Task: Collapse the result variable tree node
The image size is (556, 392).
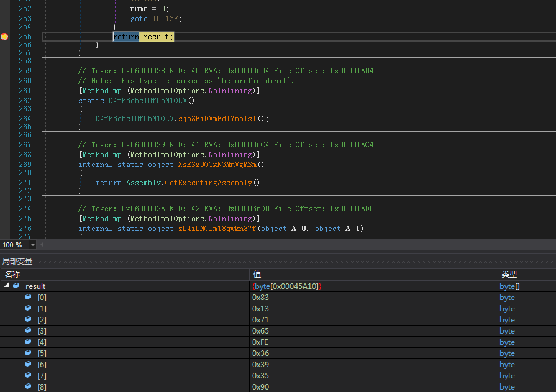Action: [x=6, y=285]
